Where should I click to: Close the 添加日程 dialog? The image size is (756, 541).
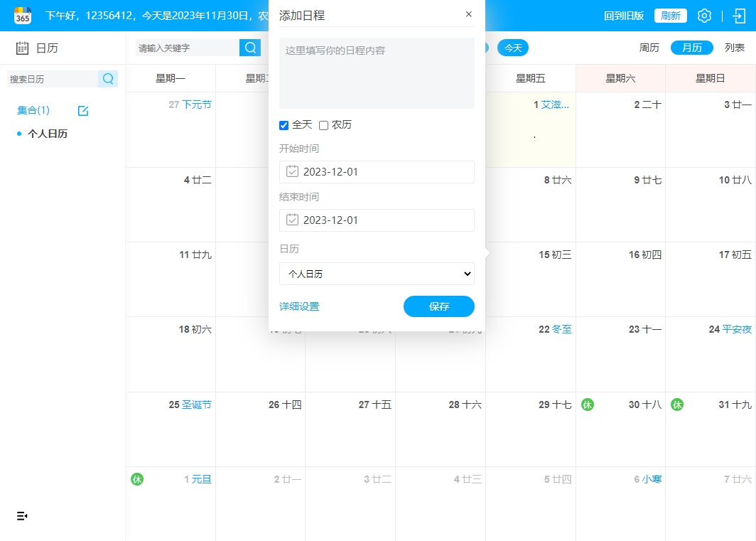click(468, 14)
